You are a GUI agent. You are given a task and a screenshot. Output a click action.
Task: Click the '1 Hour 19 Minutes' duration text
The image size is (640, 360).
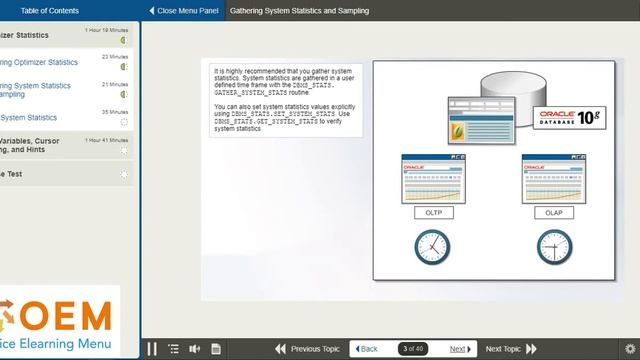click(x=107, y=30)
